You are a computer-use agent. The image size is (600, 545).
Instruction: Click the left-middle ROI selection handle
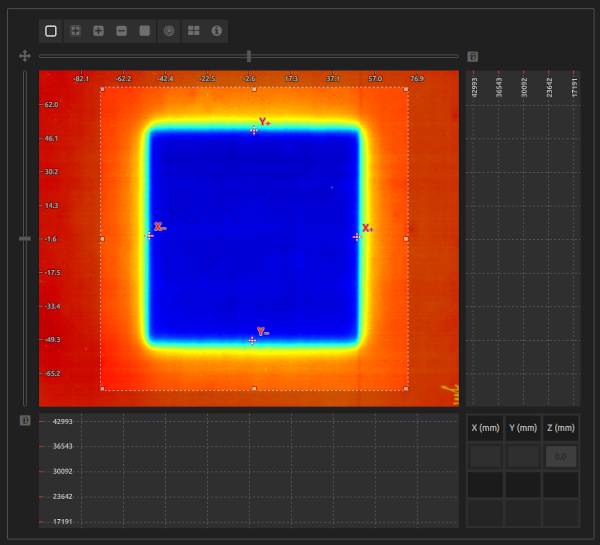(x=102, y=239)
